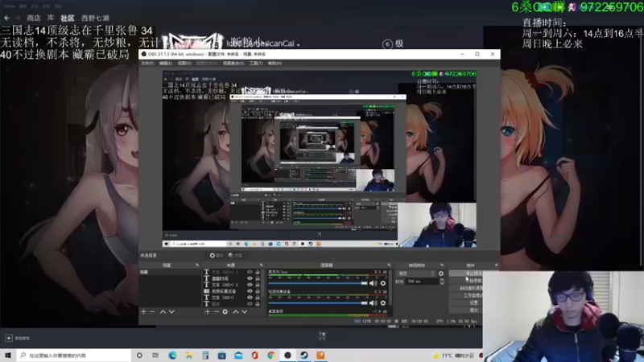Image resolution: width=644 pixels, height=362 pixels.
Task: Open OBS View menu
Action: click(184, 64)
